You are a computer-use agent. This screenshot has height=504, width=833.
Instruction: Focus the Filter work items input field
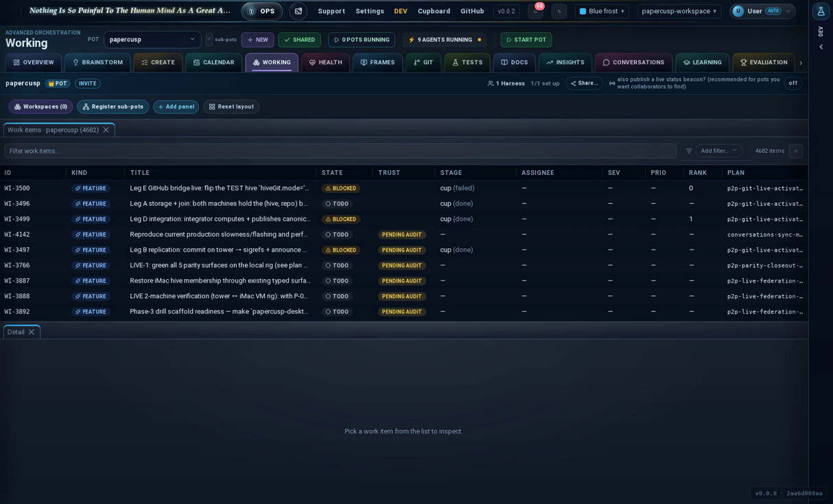pyautogui.click(x=340, y=151)
